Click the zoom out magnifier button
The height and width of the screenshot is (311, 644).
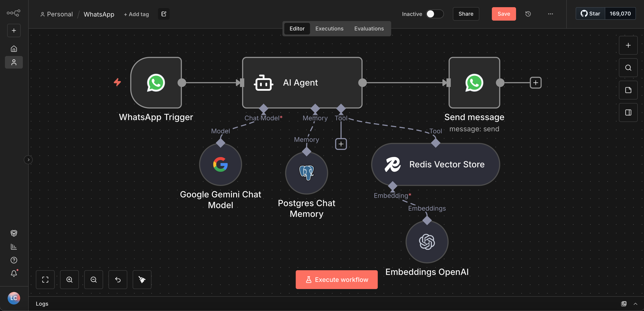pos(93,279)
